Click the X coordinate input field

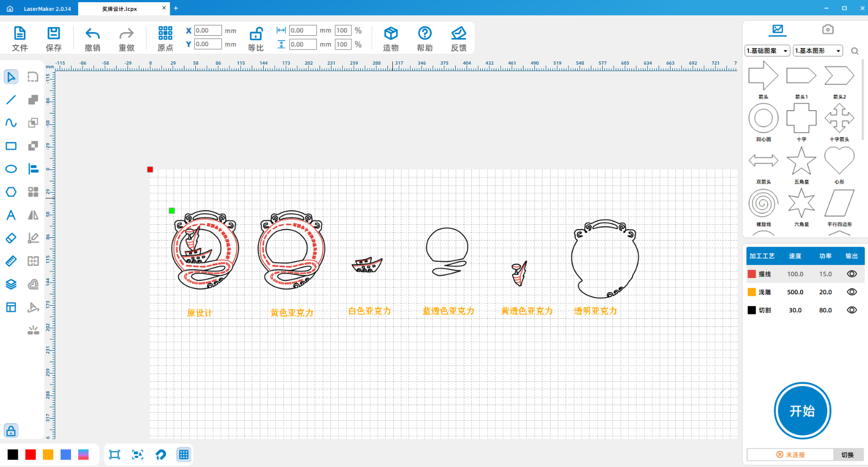[208, 31]
